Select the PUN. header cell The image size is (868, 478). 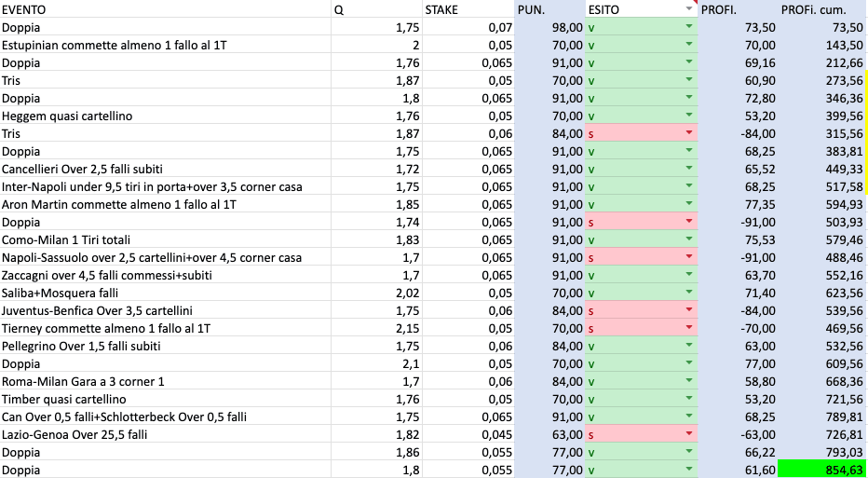549,9
